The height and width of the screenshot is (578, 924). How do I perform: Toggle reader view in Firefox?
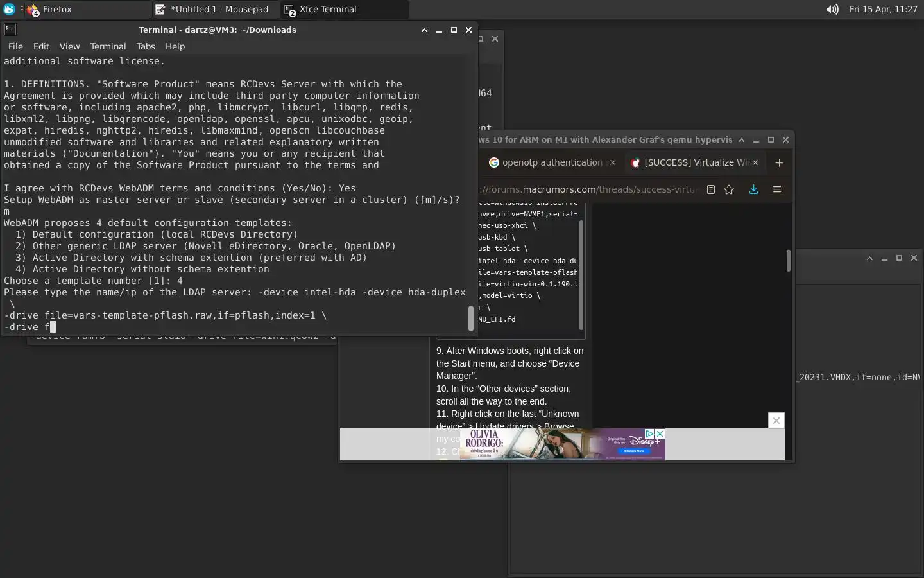coord(711,189)
